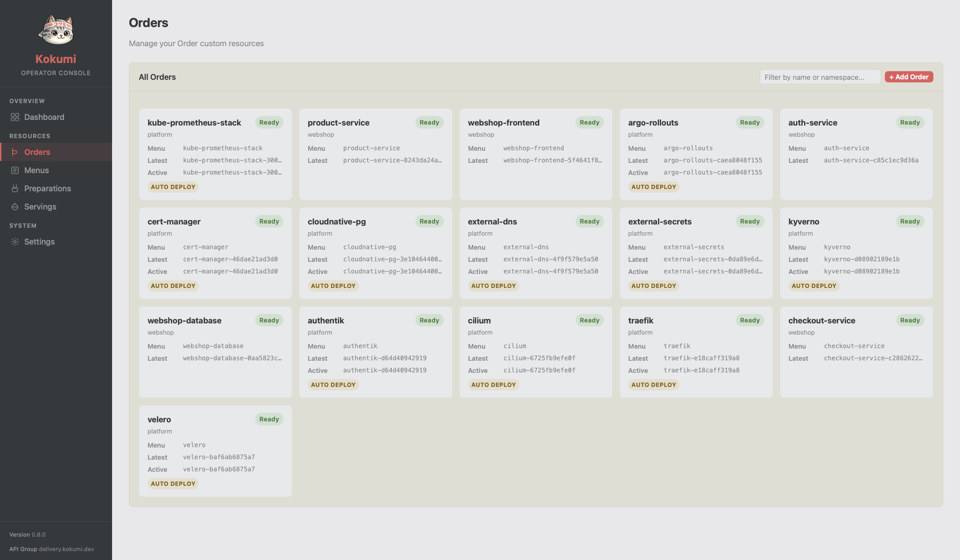Click the Menus list icon

(15, 170)
